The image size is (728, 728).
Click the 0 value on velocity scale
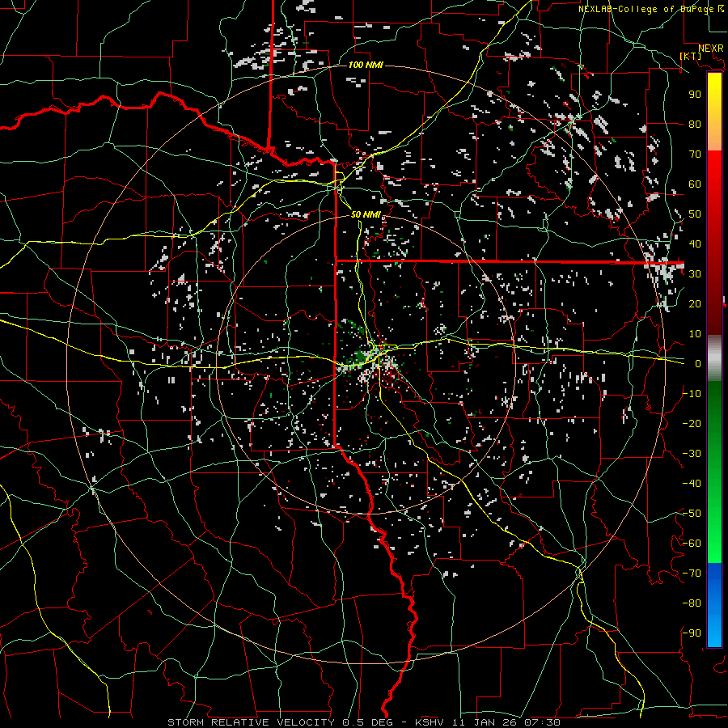(x=698, y=363)
